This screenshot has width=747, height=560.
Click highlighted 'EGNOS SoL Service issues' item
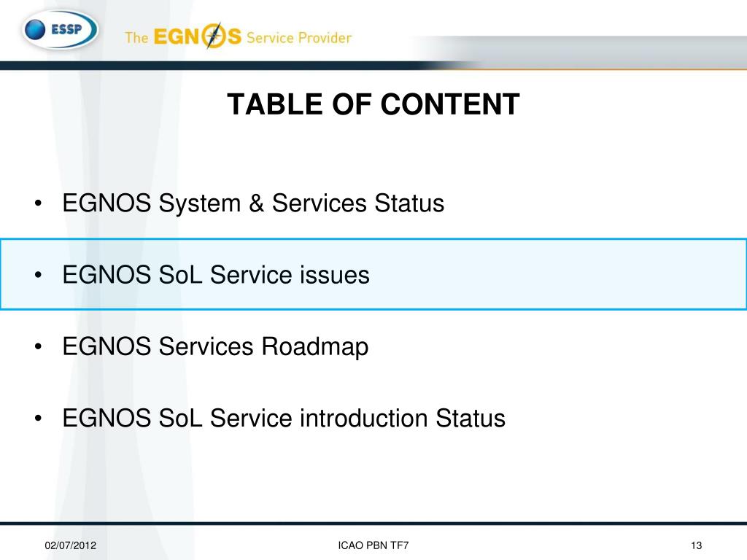point(373,274)
